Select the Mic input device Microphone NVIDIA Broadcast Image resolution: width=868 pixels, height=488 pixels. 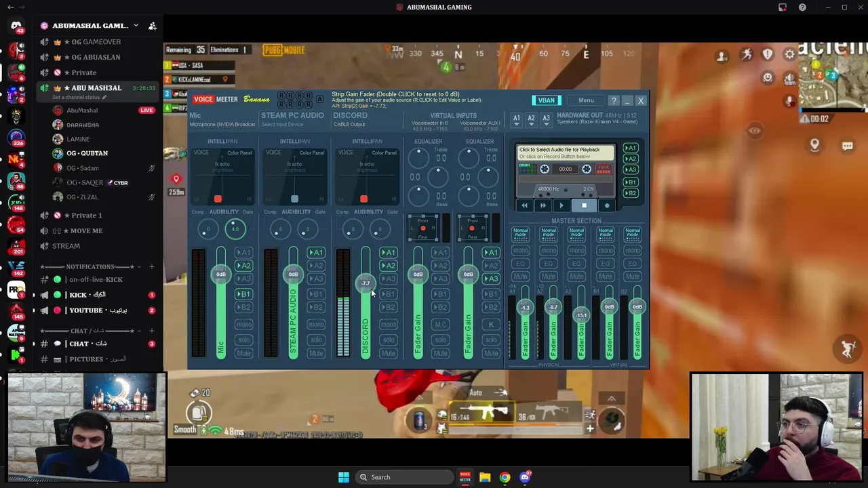point(222,125)
